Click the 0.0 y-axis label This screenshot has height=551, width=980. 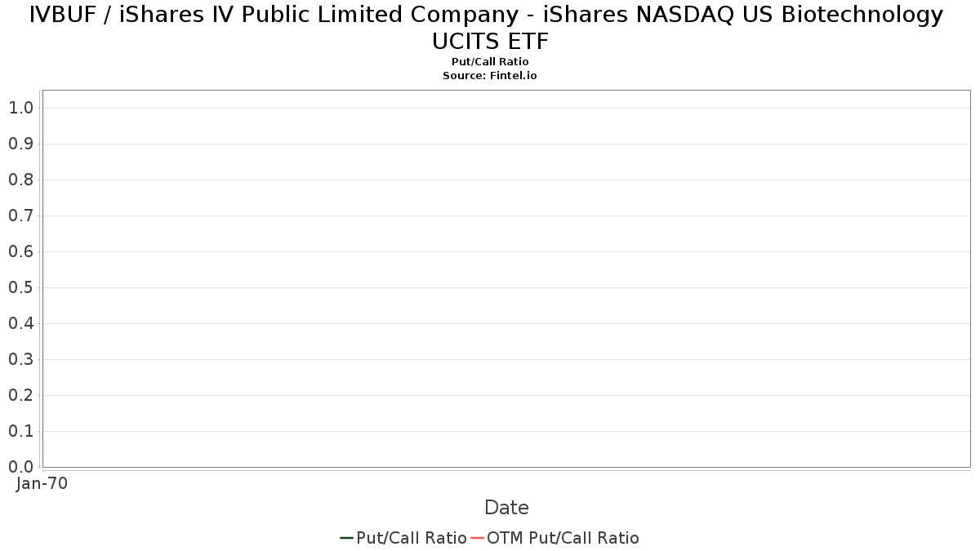(x=20, y=467)
